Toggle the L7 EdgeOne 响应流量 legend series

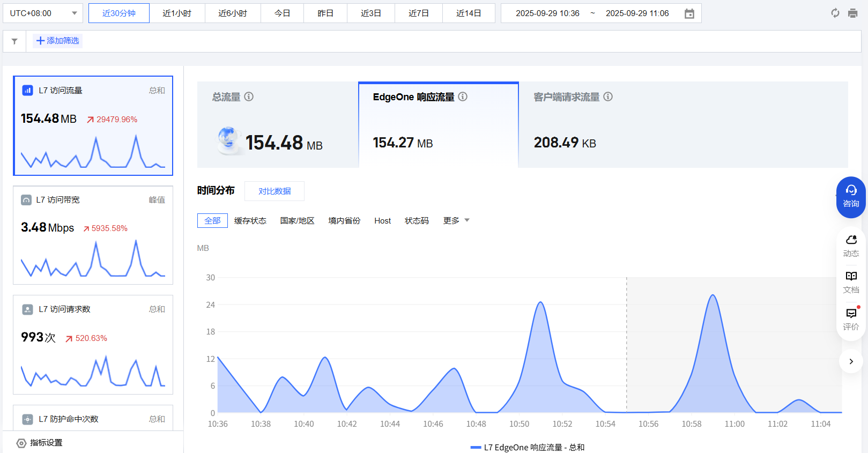tap(527, 447)
